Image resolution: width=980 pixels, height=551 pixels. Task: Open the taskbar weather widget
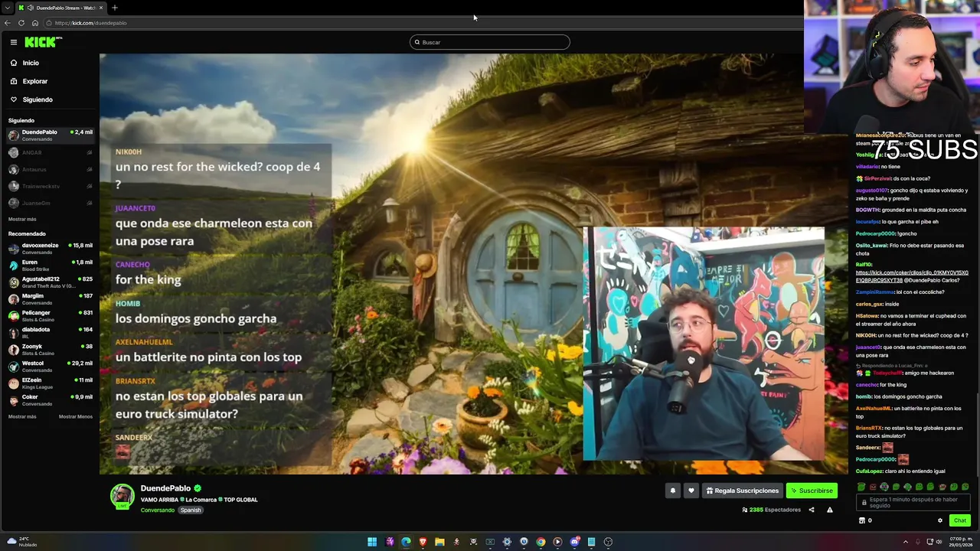21,542
